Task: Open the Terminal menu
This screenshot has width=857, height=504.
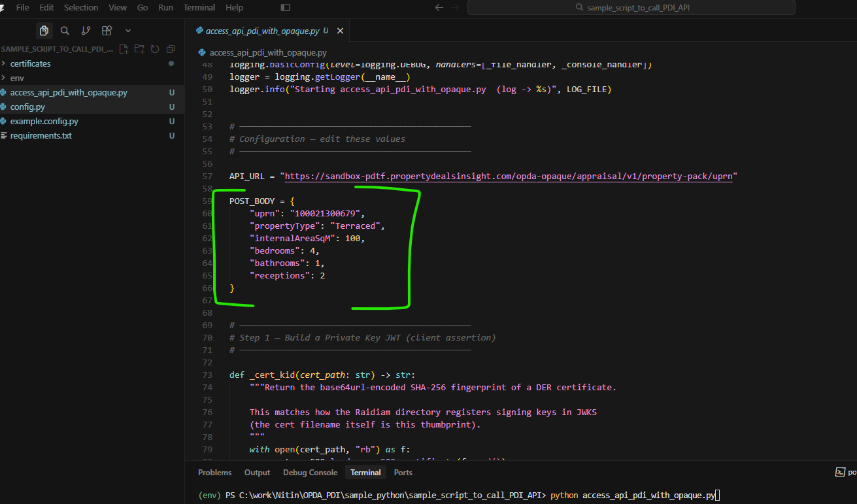Action: pyautogui.click(x=199, y=8)
